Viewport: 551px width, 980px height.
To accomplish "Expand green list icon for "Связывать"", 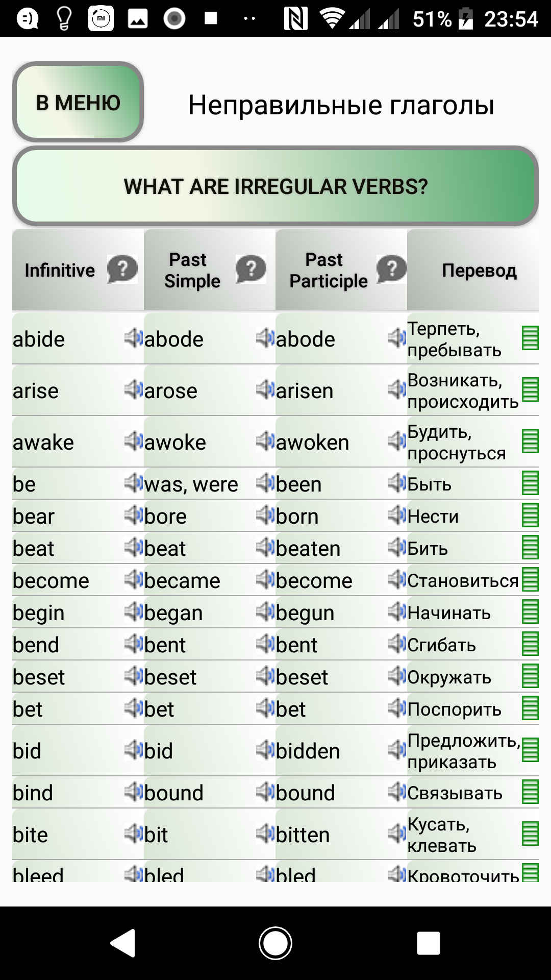I will [x=530, y=792].
